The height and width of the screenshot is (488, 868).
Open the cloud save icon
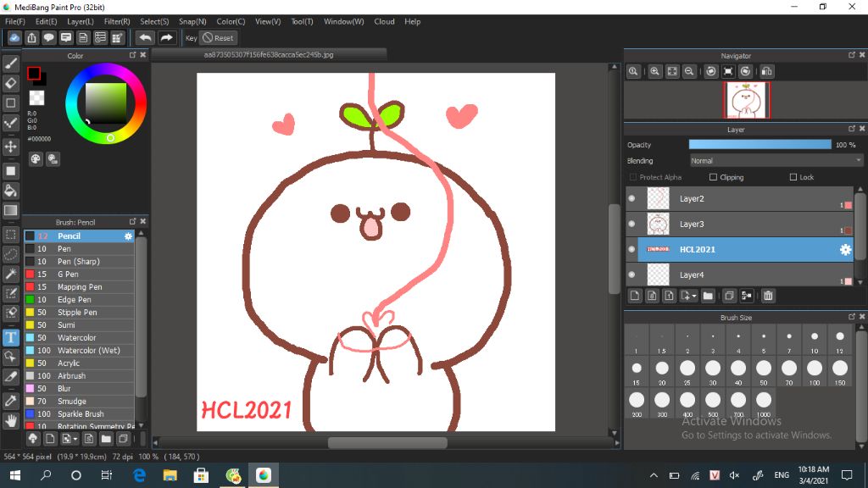(14, 37)
